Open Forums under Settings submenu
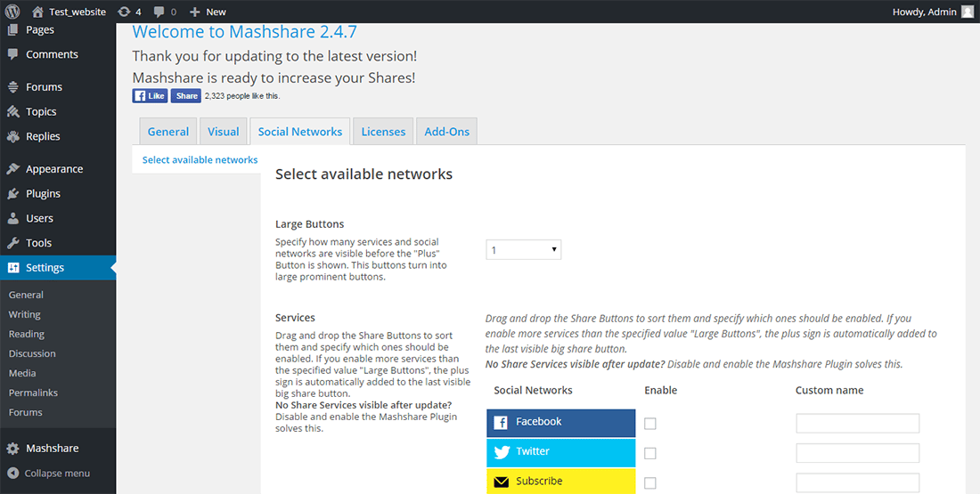 (x=26, y=412)
